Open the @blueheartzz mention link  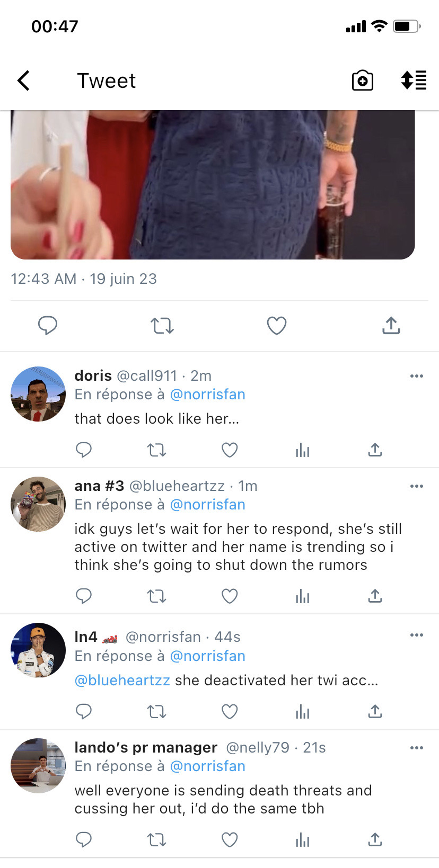pyautogui.click(x=122, y=681)
